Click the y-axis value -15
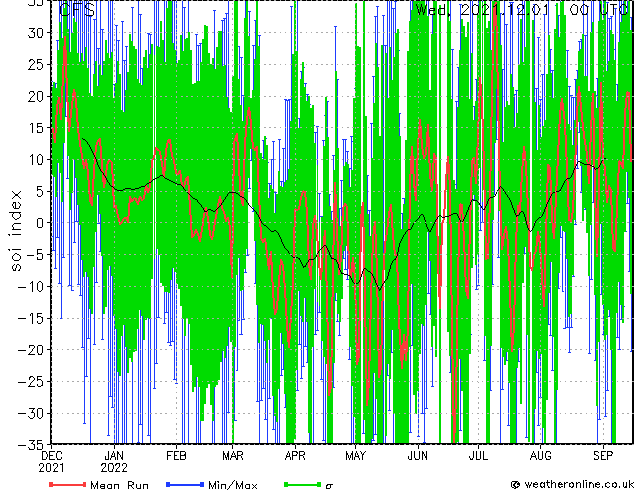 click(32, 318)
